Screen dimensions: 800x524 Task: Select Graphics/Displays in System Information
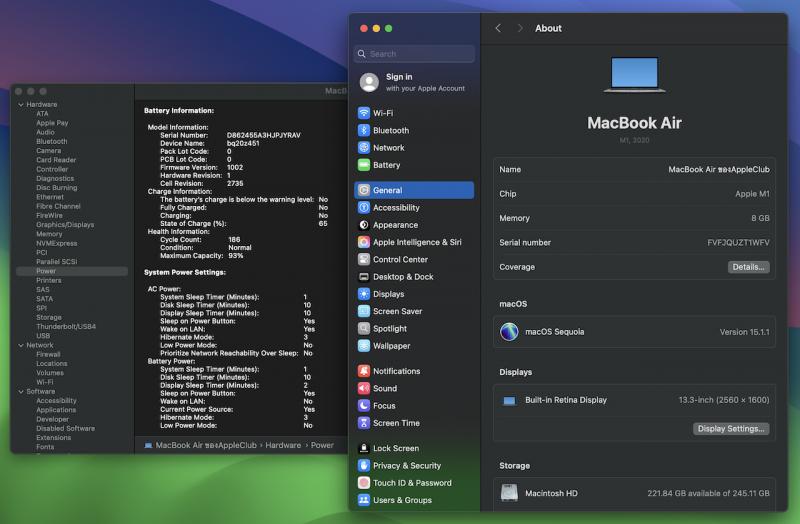tap(65, 224)
